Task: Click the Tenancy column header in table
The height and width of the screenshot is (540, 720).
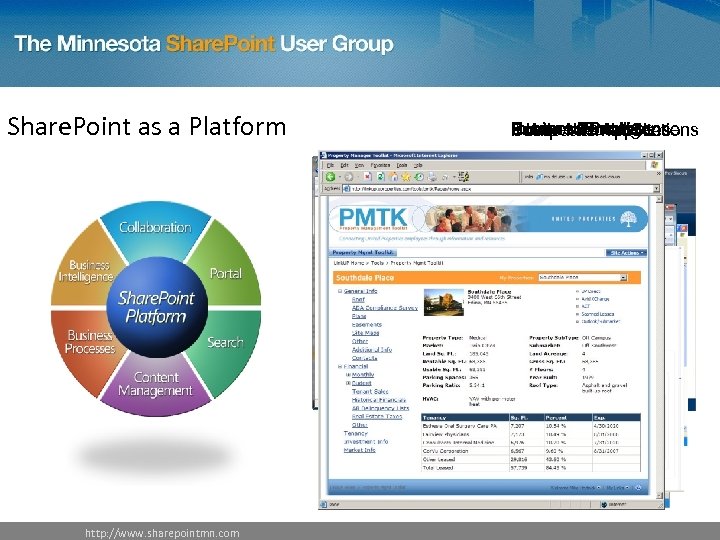Action: (x=465, y=418)
